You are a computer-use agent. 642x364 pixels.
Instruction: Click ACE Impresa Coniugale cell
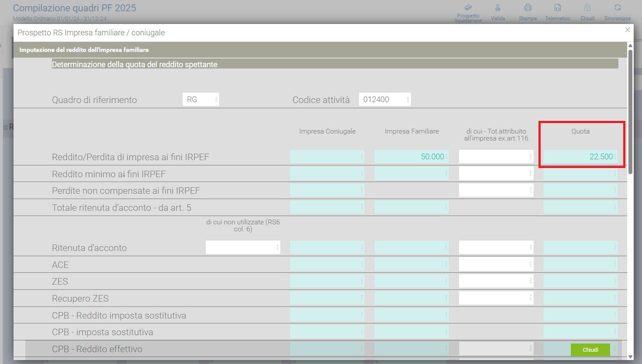pyautogui.click(x=327, y=264)
